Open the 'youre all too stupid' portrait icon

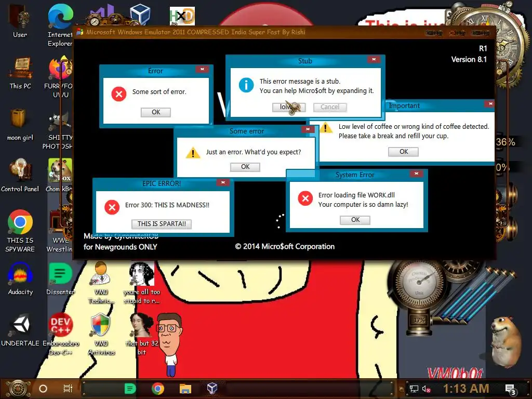point(141,283)
